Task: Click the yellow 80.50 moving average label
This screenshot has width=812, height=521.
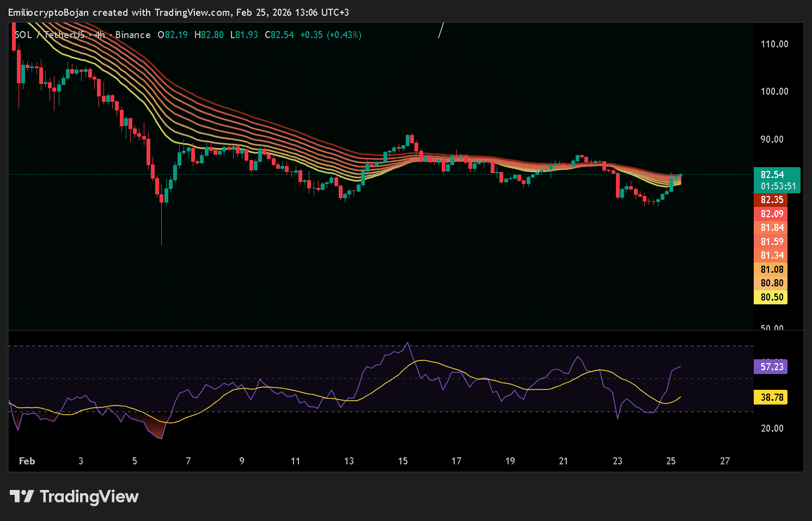Action: [x=772, y=297]
